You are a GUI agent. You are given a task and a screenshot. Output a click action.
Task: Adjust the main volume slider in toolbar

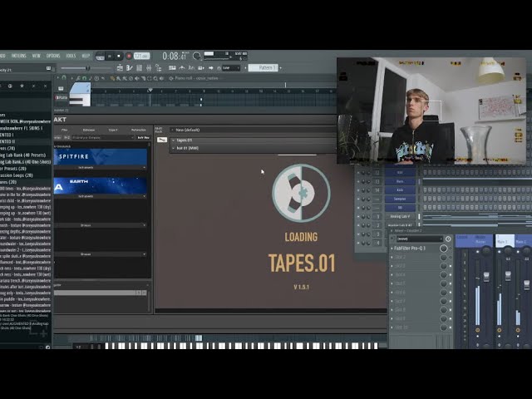click(86, 68)
